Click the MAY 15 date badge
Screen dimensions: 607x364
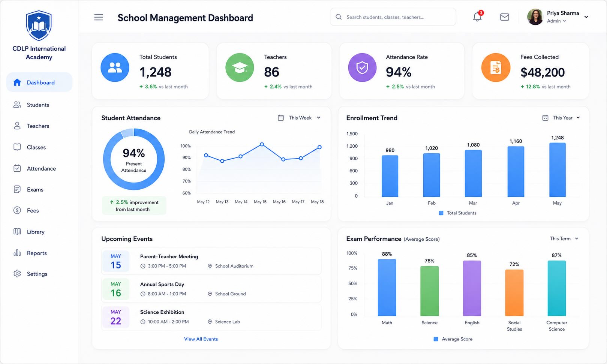[x=116, y=261]
